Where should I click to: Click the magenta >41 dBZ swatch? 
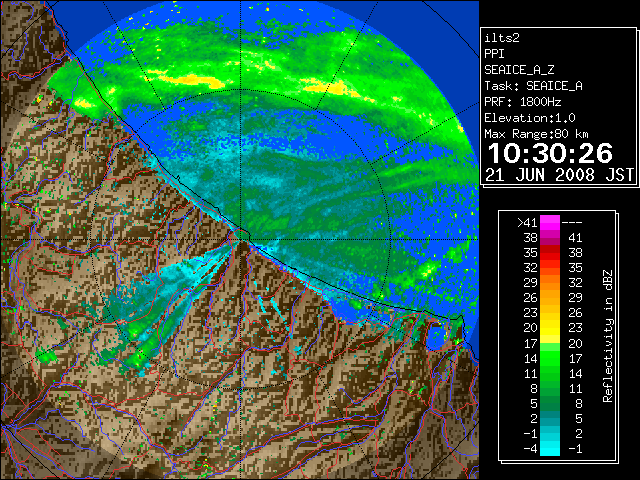(550, 223)
